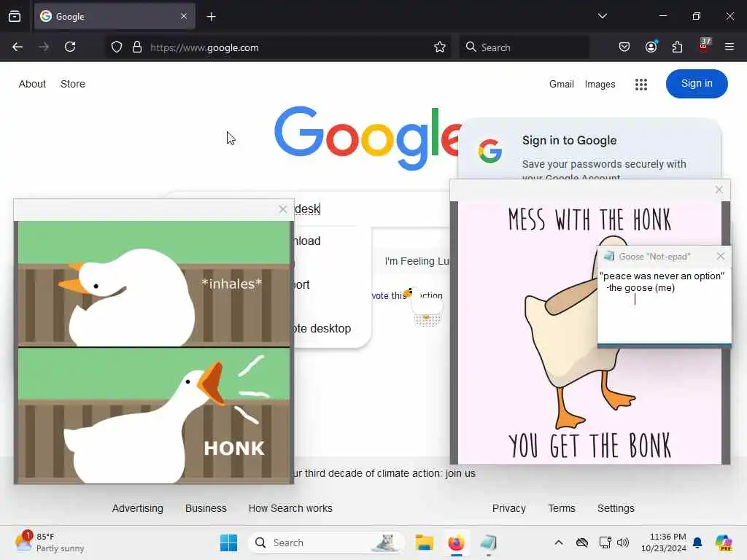Screen dimensions: 747x560
Task: Click the desktop goose sprite
Action: [x=425, y=306]
